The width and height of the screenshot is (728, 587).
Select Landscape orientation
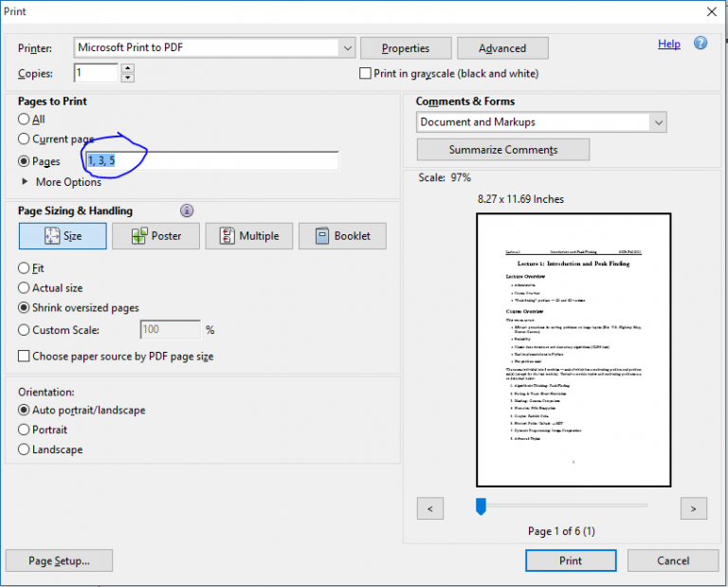pyautogui.click(x=25, y=449)
